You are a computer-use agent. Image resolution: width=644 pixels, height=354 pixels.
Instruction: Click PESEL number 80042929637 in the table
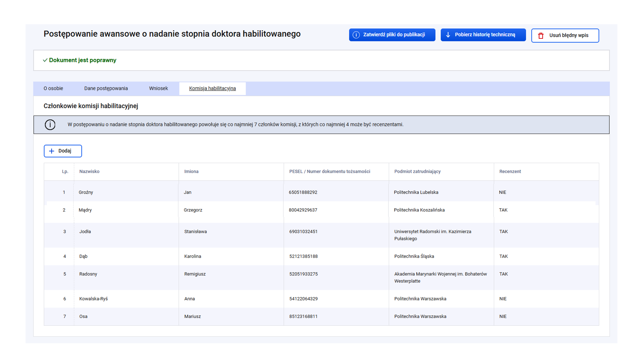coord(303,210)
